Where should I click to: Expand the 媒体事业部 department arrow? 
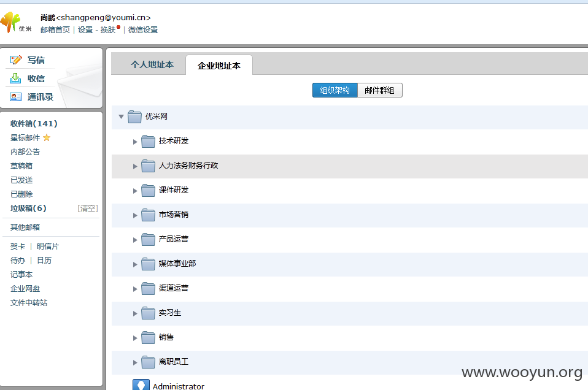point(135,264)
